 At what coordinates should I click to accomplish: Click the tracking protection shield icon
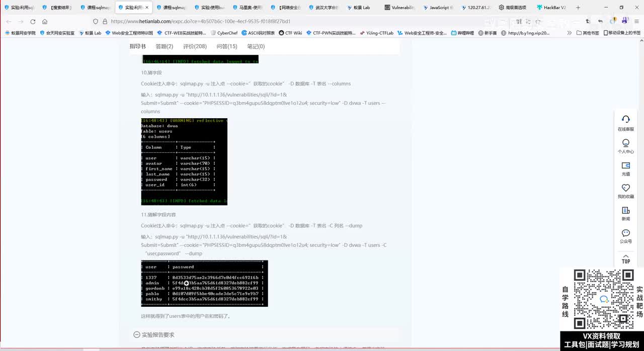[96, 22]
